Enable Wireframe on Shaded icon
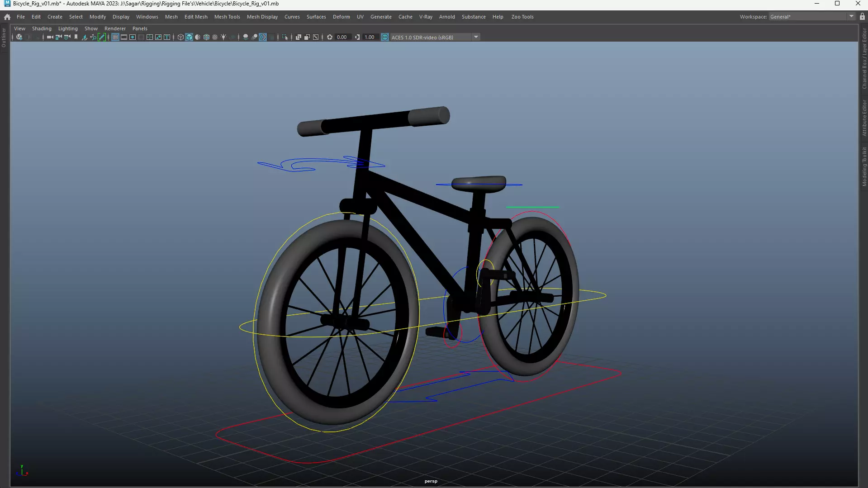This screenshot has height=488, width=868. [x=206, y=37]
